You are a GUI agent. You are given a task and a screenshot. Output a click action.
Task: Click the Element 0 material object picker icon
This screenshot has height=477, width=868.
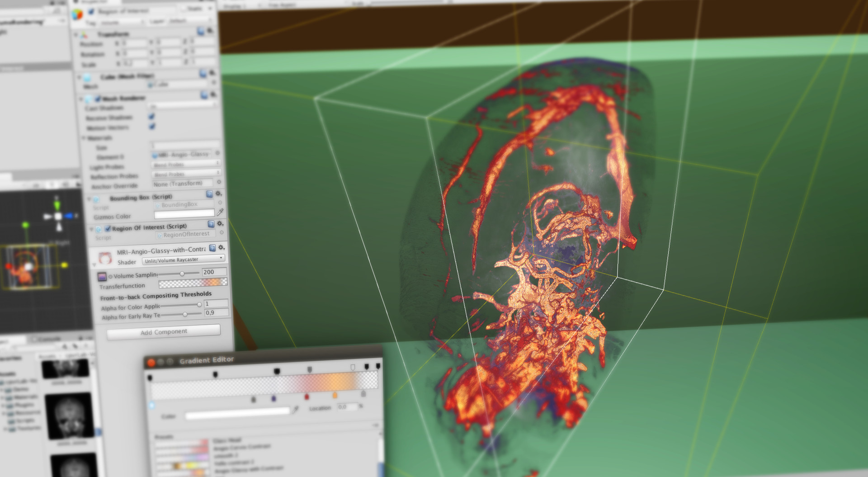pos(217,153)
